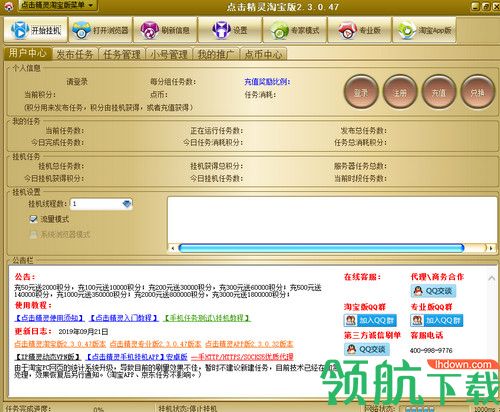Image resolution: width=500 pixels, height=412 pixels.
Task: Click the phone number 400-998-9776
Action: tap(431, 350)
